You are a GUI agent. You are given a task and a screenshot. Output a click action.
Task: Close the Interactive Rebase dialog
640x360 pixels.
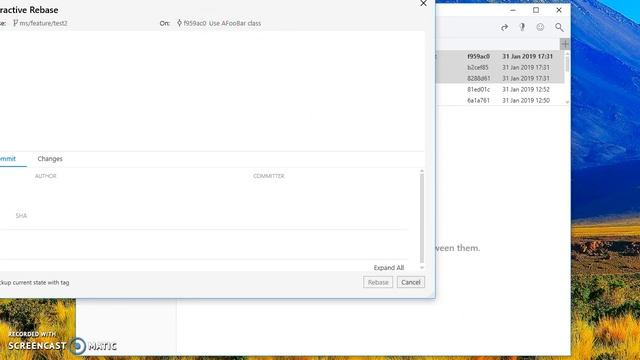(x=423, y=4)
